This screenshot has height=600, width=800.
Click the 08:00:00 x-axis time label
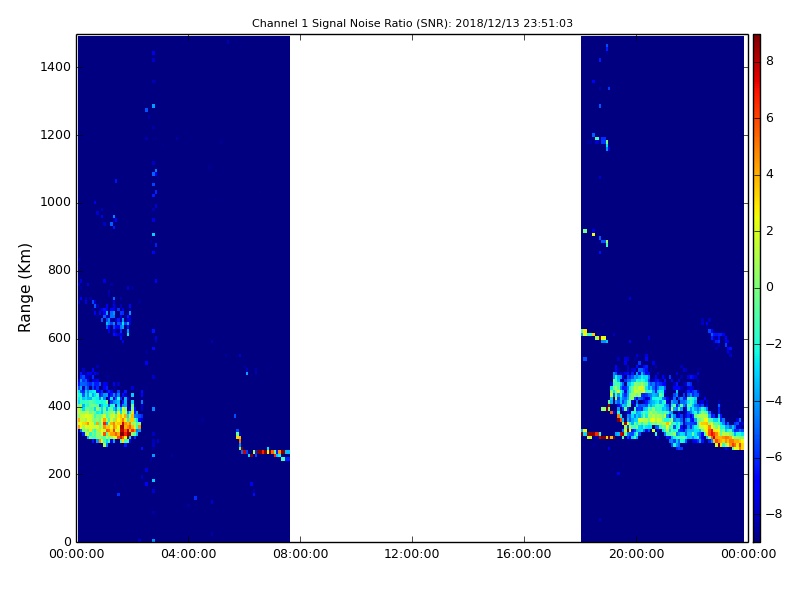click(301, 554)
